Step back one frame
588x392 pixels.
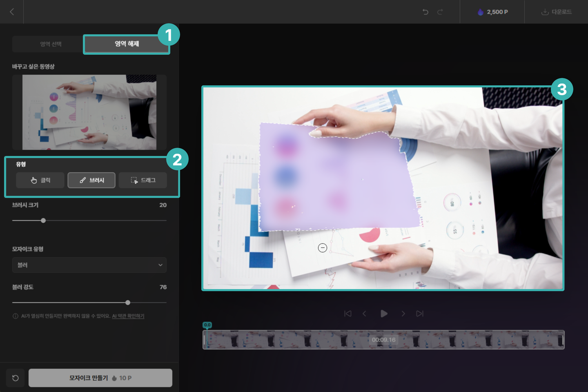364,314
